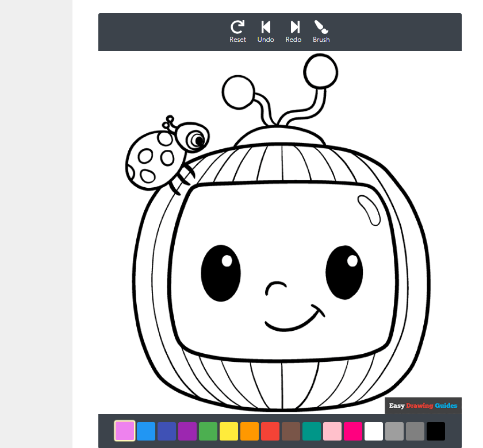
Task: Choose the light blue color swatch
Action: pos(146,431)
